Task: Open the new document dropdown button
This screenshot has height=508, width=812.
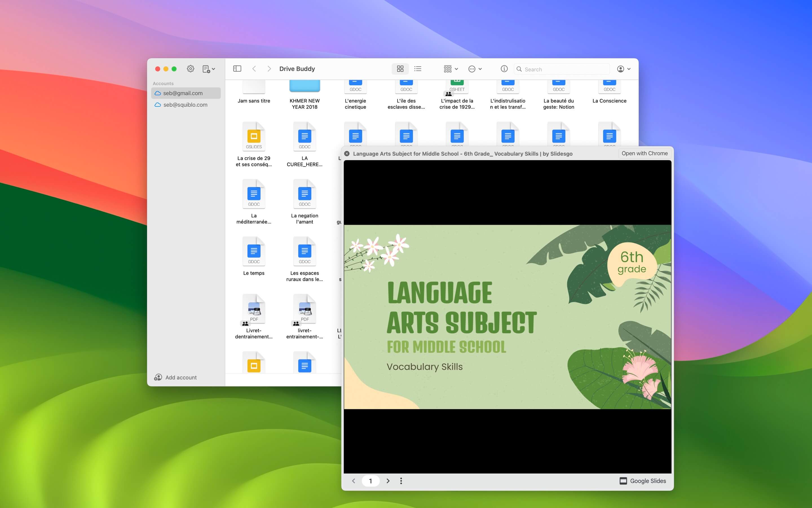Action: 209,69
